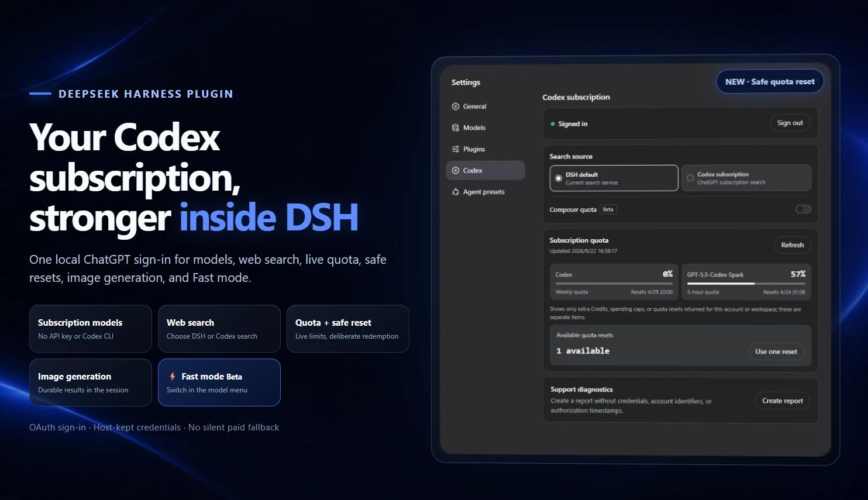The width and height of the screenshot is (868, 500).
Task: Click the green Signed in status dot
Action: click(553, 124)
